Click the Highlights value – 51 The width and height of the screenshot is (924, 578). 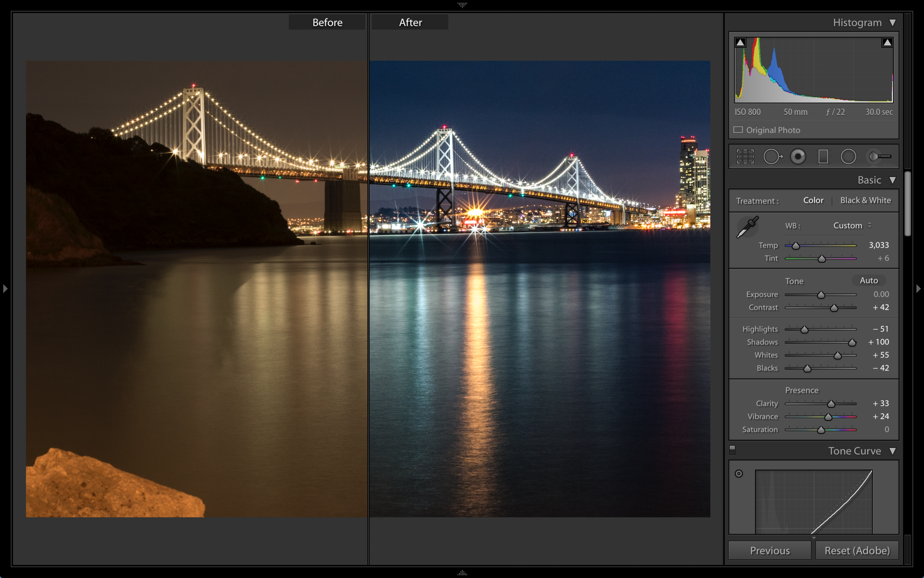tap(880, 329)
